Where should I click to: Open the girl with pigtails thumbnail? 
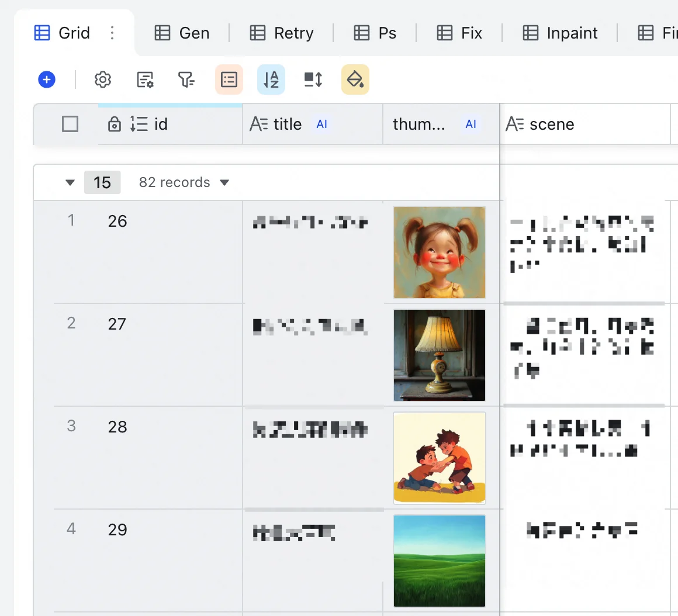tap(440, 252)
